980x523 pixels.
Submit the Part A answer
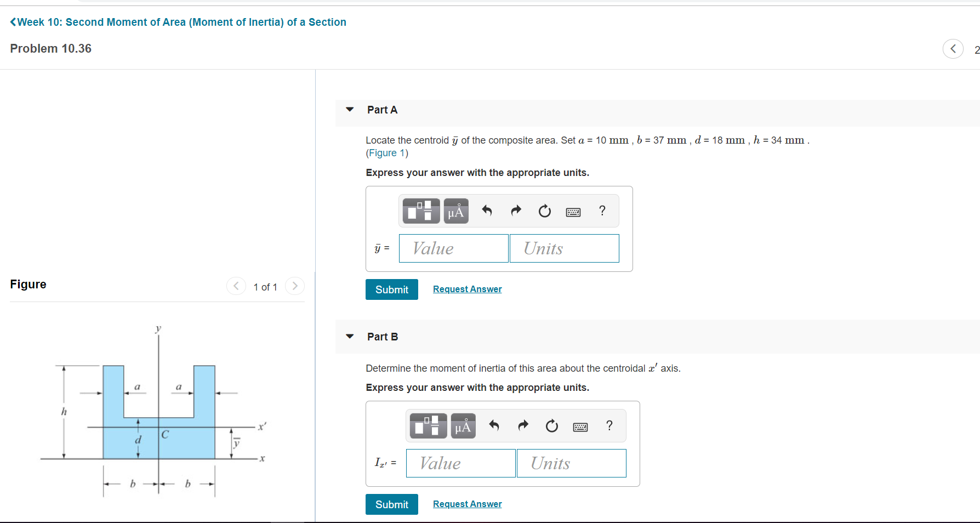point(391,289)
